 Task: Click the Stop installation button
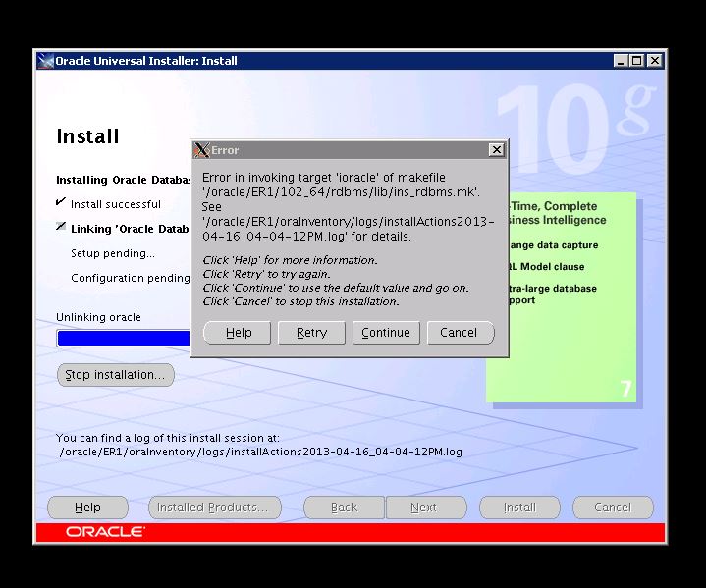tap(115, 375)
